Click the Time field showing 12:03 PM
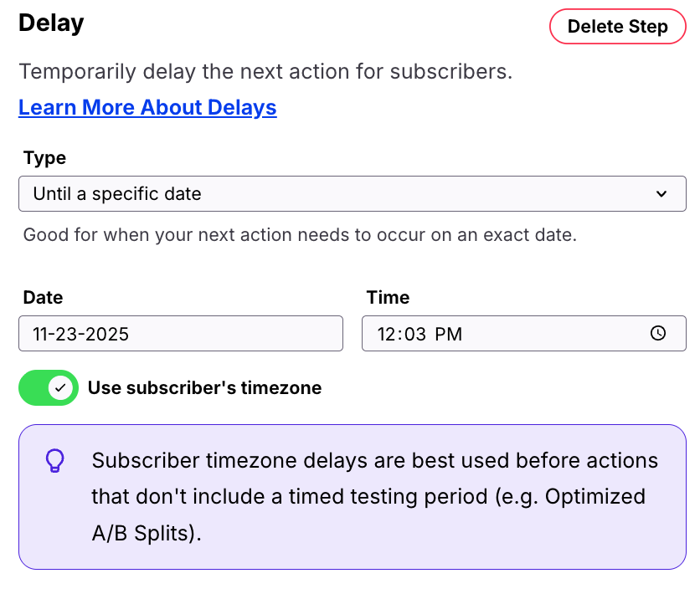 pos(502,333)
